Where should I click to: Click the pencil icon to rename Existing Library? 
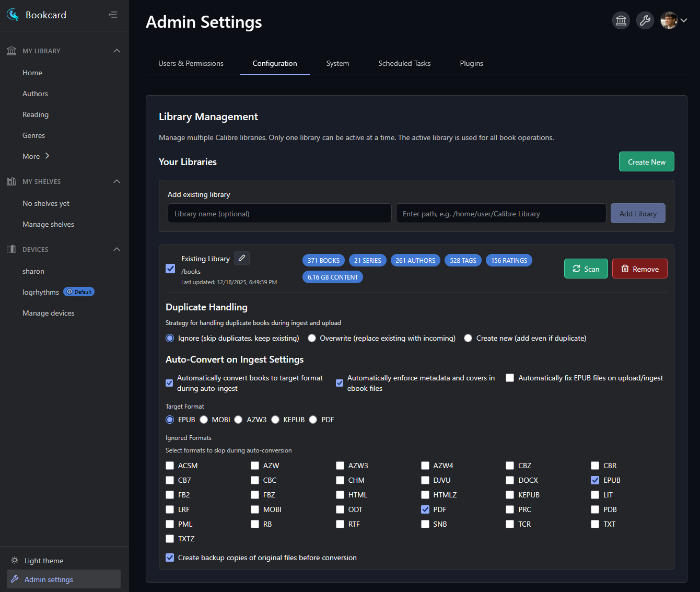(x=241, y=258)
